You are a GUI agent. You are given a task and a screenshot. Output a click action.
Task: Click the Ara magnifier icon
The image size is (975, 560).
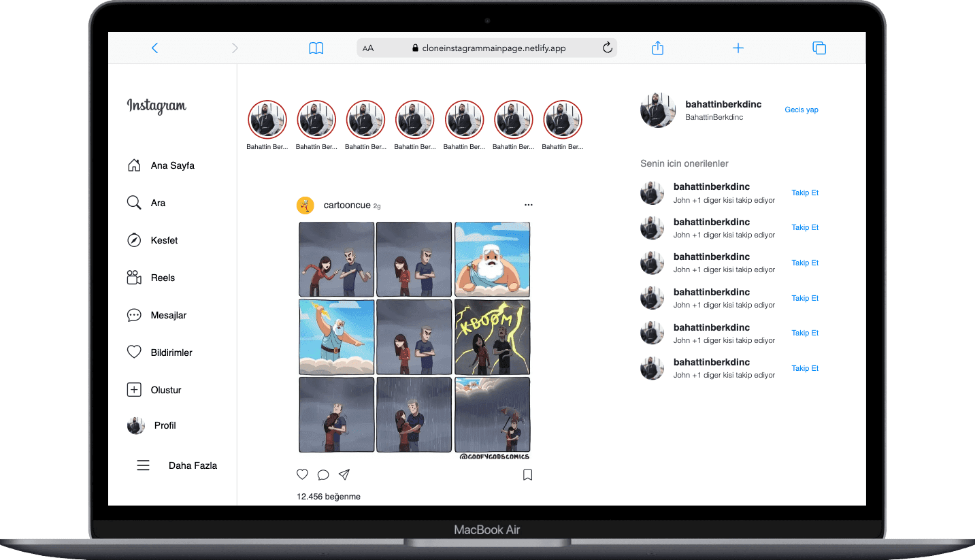(x=134, y=203)
